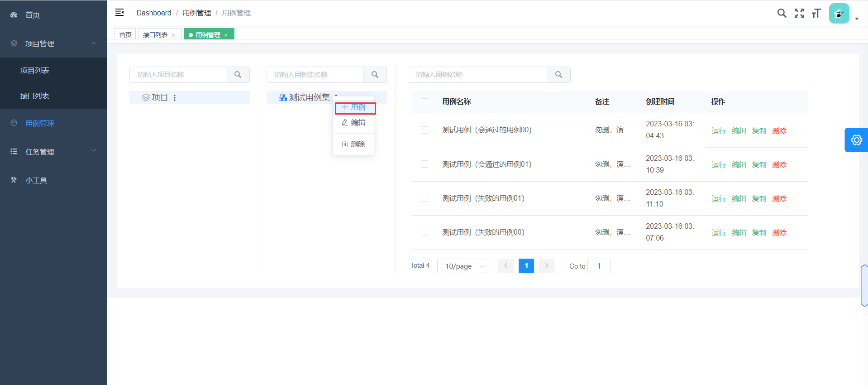Switch to the 接口列表 tab
This screenshot has height=385, width=868.
155,35
